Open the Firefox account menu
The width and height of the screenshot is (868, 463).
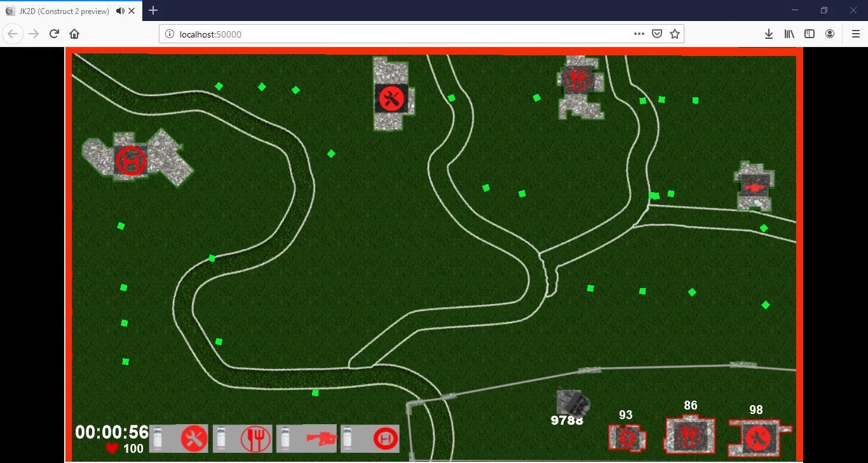(830, 34)
